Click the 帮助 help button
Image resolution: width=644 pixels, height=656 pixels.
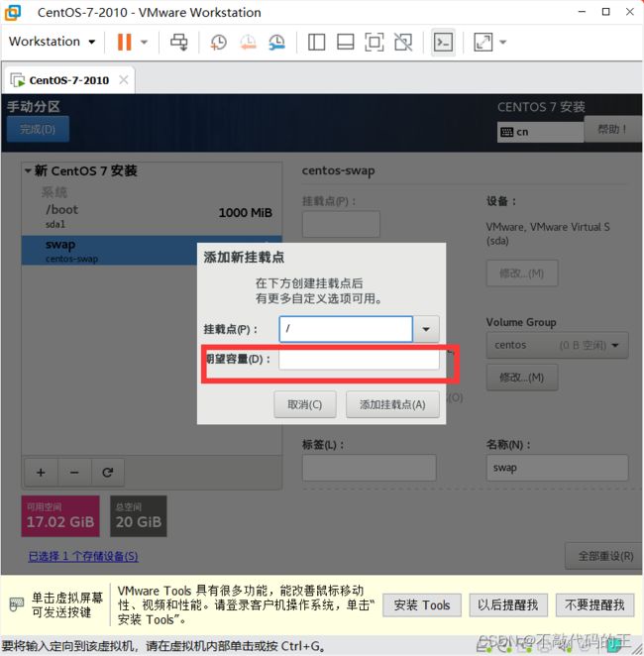(x=612, y=129)
